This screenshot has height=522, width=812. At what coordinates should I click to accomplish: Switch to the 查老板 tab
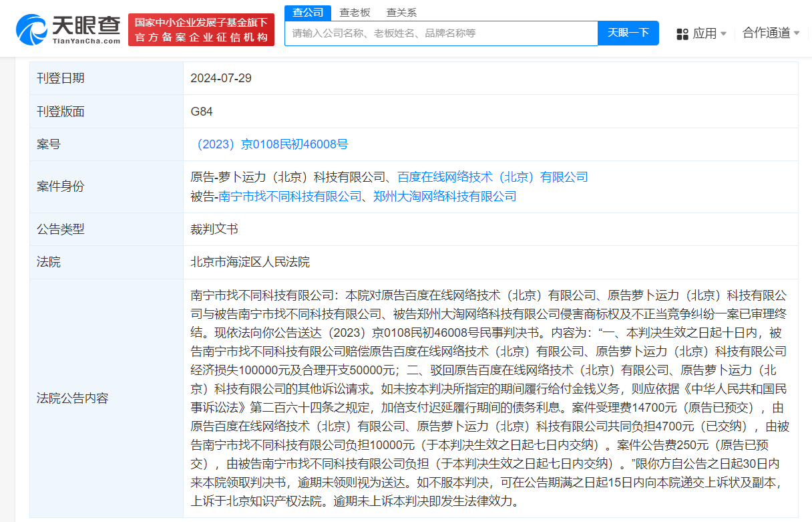tap(355, 12)
